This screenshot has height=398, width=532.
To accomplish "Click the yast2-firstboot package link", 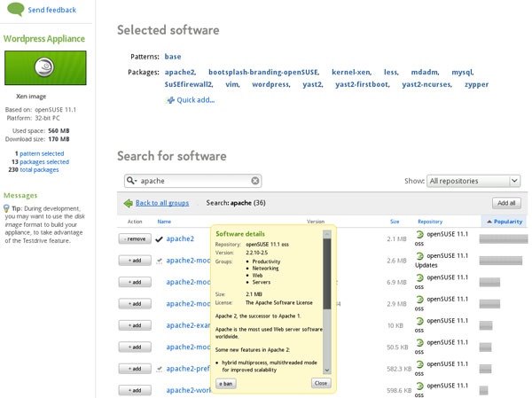I will [362, 84].
